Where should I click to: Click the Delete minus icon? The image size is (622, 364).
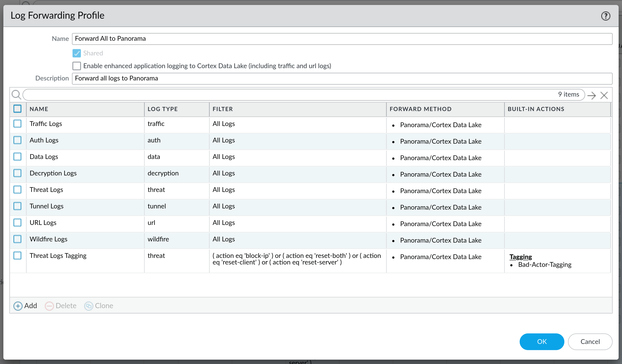pyautogui.click(x=49, y=306)
